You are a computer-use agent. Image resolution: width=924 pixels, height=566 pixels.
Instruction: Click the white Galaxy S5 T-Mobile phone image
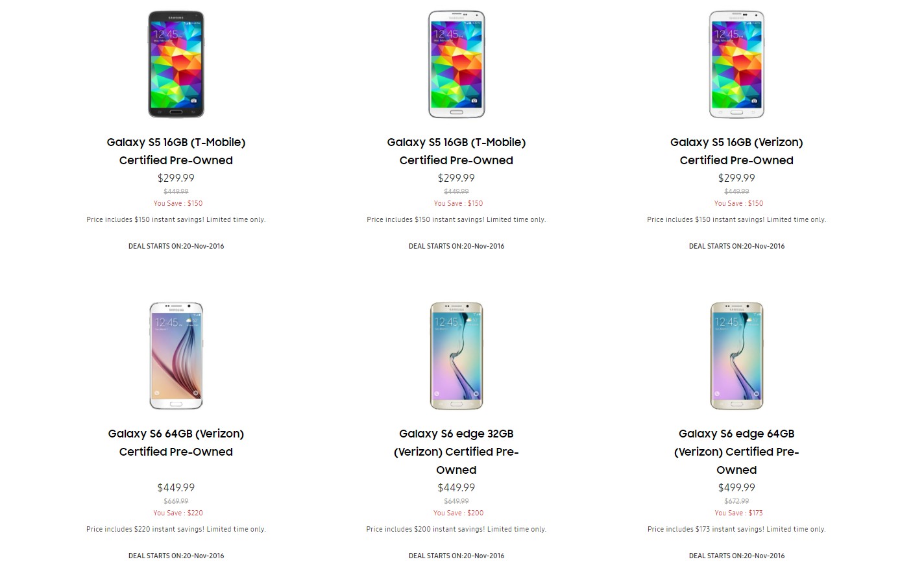pyautogui.click(x=456, y=64)
